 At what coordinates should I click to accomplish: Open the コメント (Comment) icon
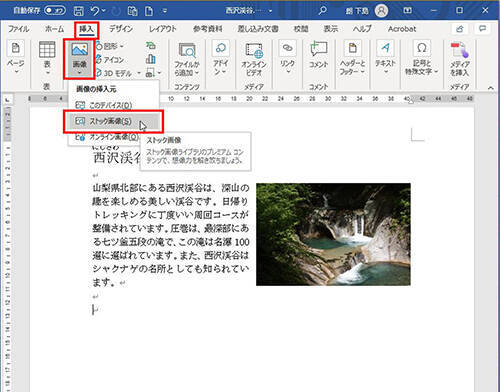[318, 49]
